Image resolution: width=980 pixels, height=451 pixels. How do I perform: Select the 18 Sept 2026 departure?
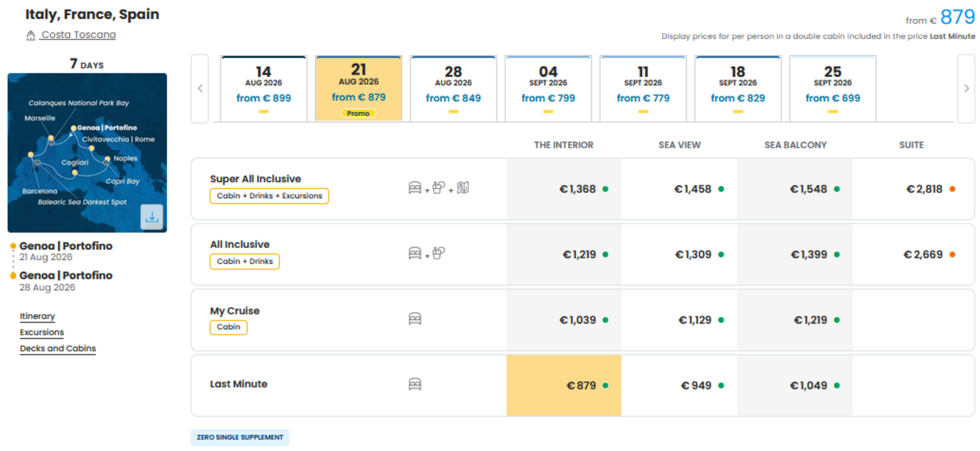coord(738,89)
